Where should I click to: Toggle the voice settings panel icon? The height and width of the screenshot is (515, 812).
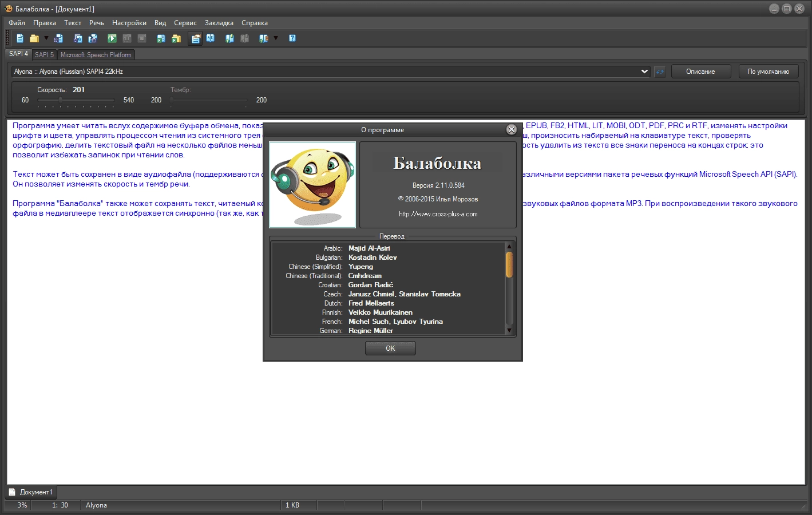196,38
